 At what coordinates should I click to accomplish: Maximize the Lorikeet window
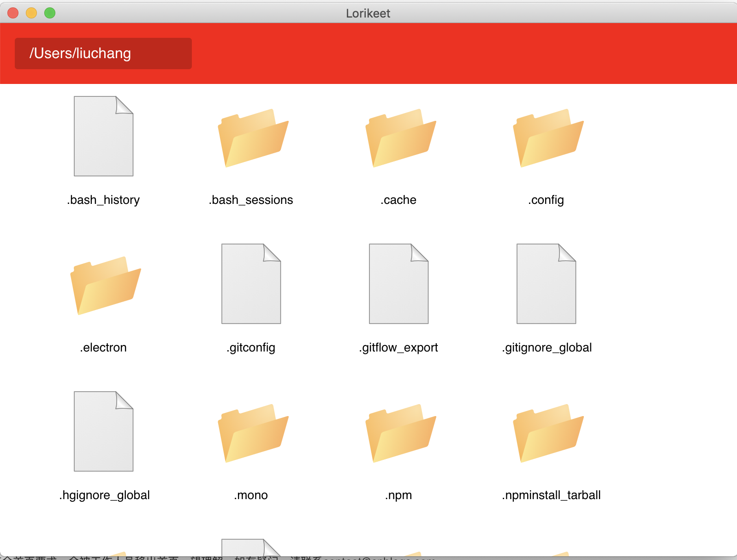click(50, 13)
